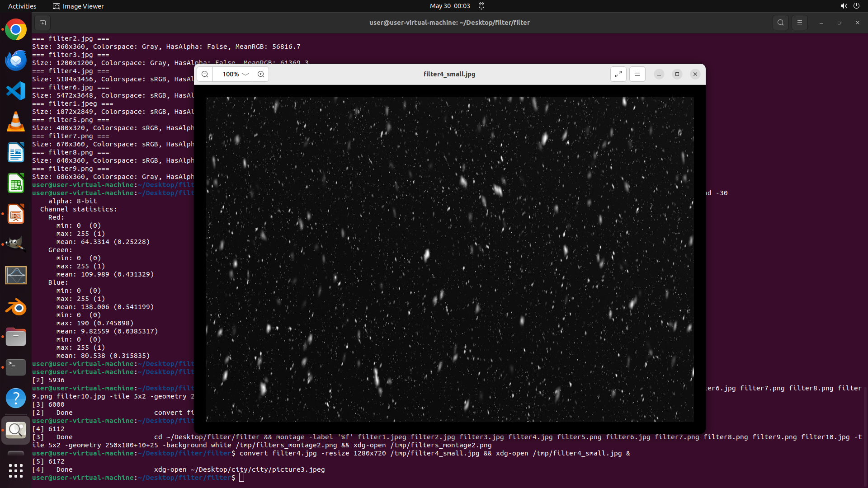Toggle fullscreen mode in Image Viewer

coord(618,74)
